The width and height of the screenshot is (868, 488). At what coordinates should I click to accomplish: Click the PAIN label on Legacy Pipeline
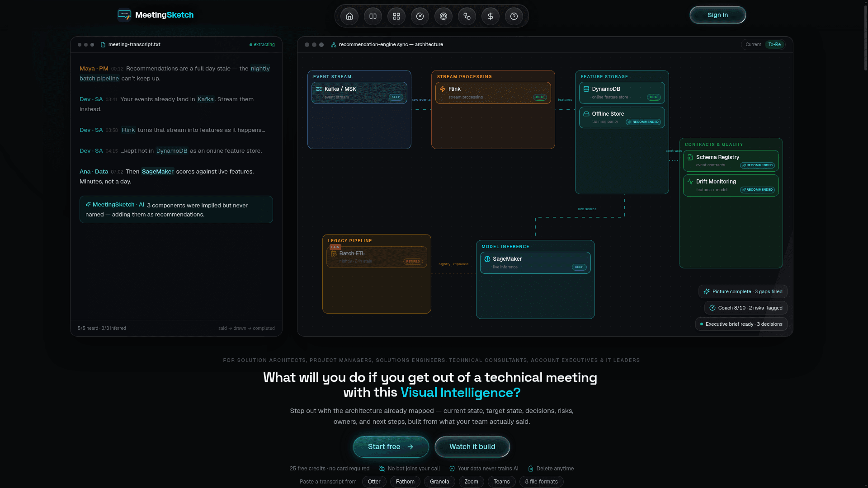pos(335,247)
